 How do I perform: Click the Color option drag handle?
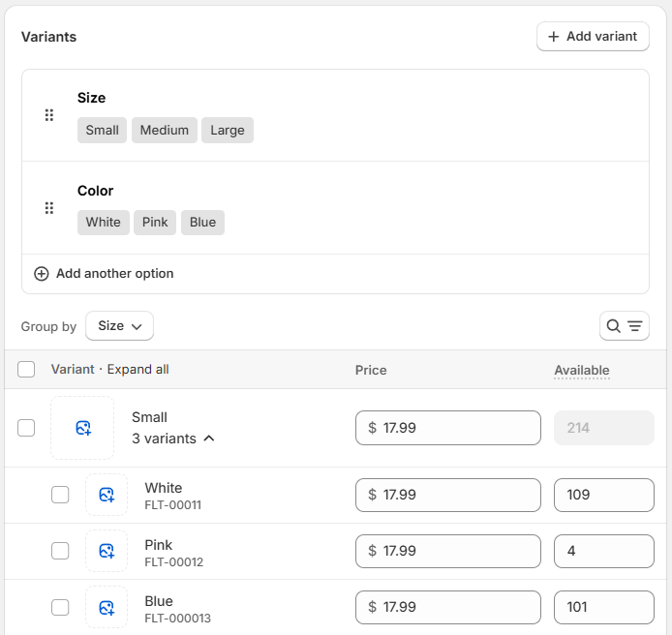point(49,208)
